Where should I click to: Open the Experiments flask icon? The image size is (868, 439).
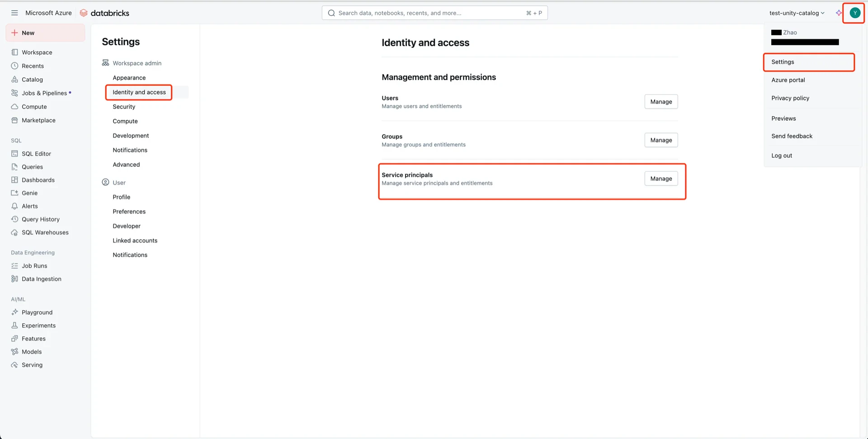[14, 326]
